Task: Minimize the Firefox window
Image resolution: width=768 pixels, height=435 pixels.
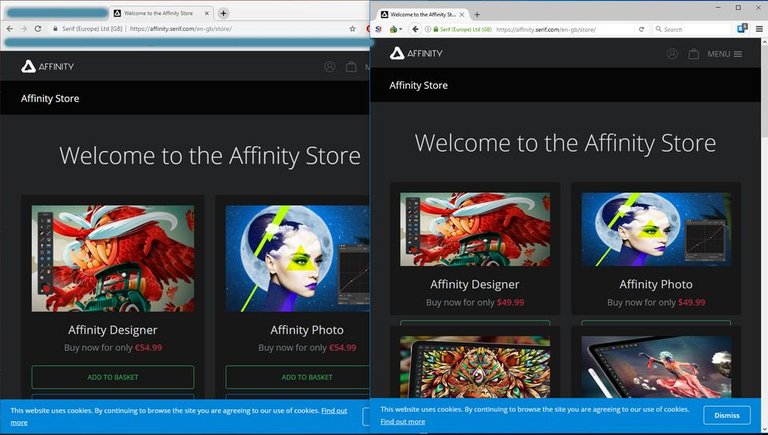Action: 718,7
